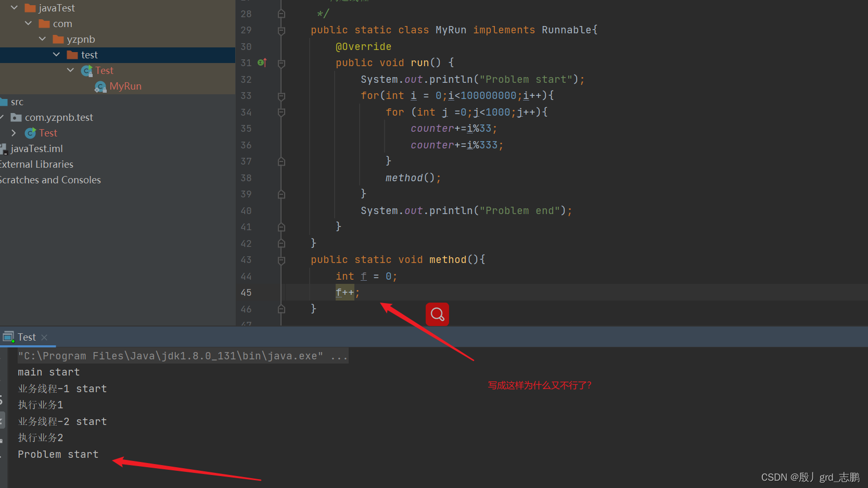Click line number 32 in gutter
The width and height of the screenshot is (868, 488).
[x=246, y=79]
